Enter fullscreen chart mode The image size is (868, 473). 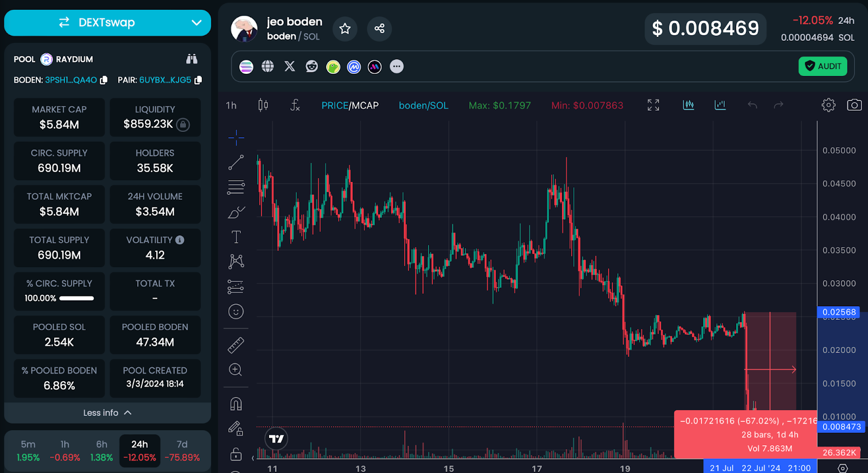(653, 105)
